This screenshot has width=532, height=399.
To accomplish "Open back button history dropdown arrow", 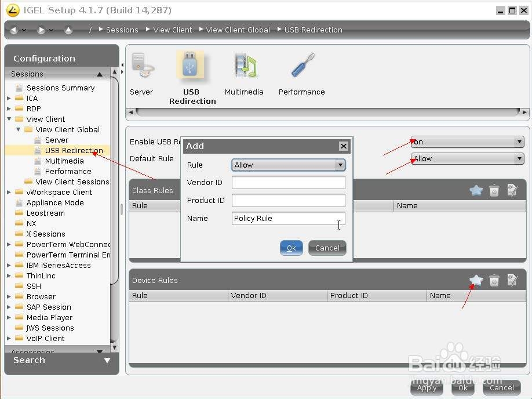I will click(x=24, y=30).
